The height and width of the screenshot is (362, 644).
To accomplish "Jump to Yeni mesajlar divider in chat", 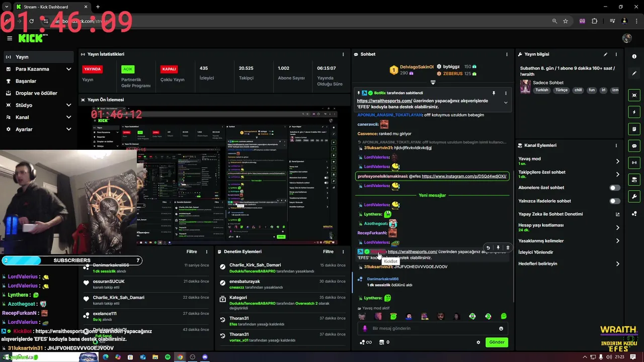I will coord(432,196).
